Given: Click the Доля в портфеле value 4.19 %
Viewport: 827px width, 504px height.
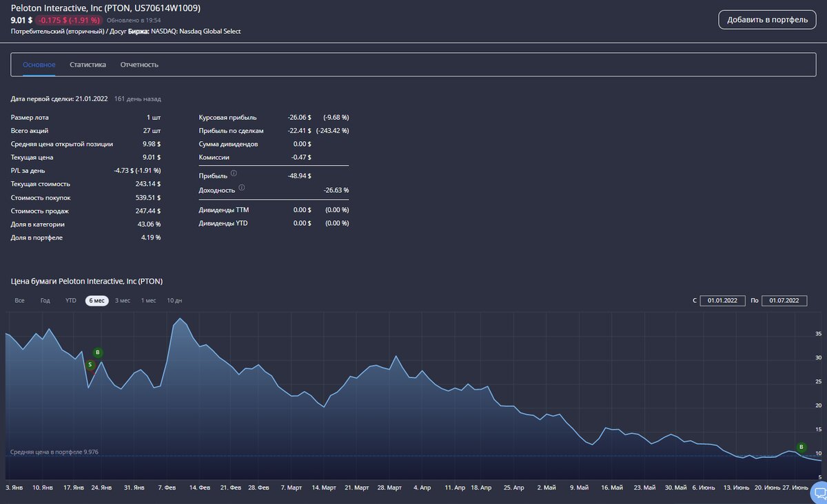Looking at the screenshot, I should [x=151, y=238].
